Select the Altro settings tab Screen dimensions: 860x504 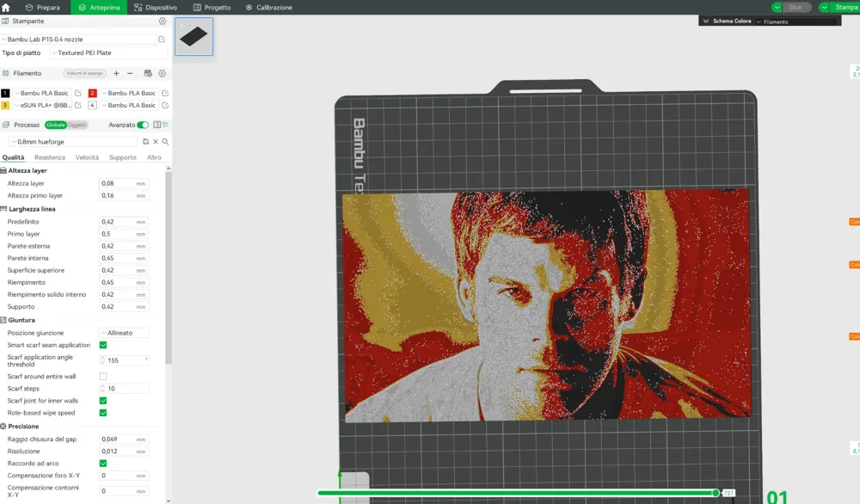[154, 157]
